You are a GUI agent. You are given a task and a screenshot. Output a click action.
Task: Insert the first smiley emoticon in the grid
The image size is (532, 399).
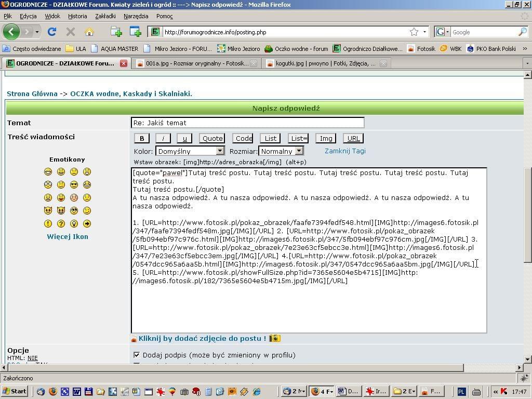point(48,171)
